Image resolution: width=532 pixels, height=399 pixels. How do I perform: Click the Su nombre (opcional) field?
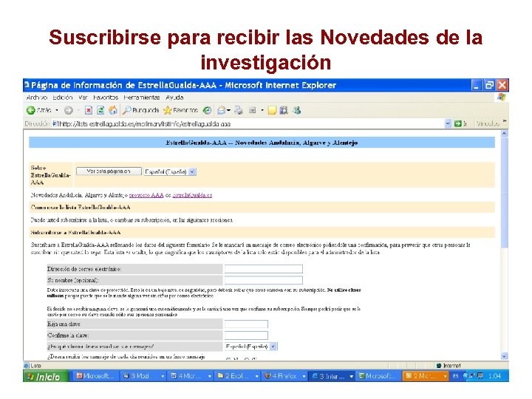(x=263, y=280)
